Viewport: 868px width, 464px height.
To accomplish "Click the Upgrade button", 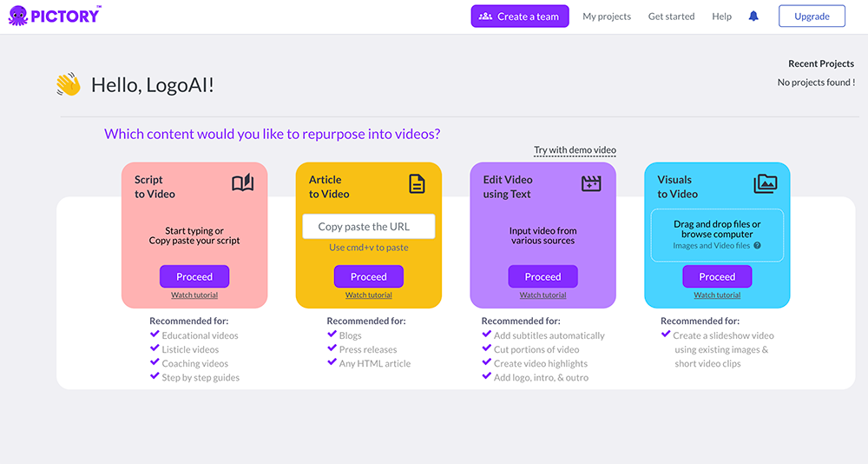I will 812,17.
